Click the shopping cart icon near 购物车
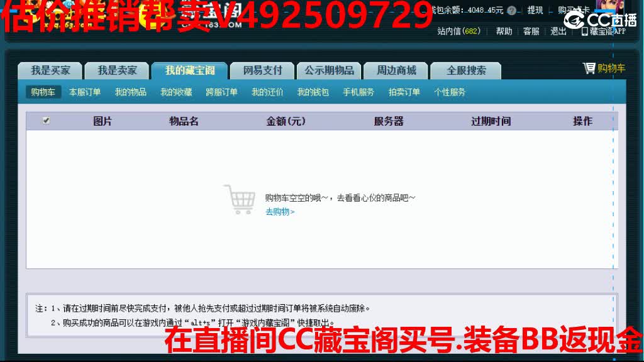The image size is (644, 362). pos(589,68)
